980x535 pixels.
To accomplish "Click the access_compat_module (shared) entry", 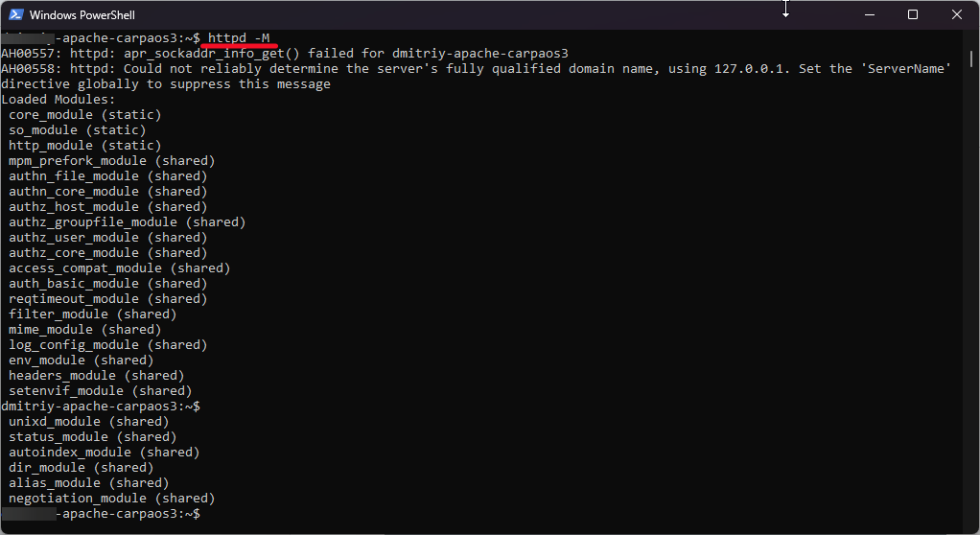I will 119,268.
